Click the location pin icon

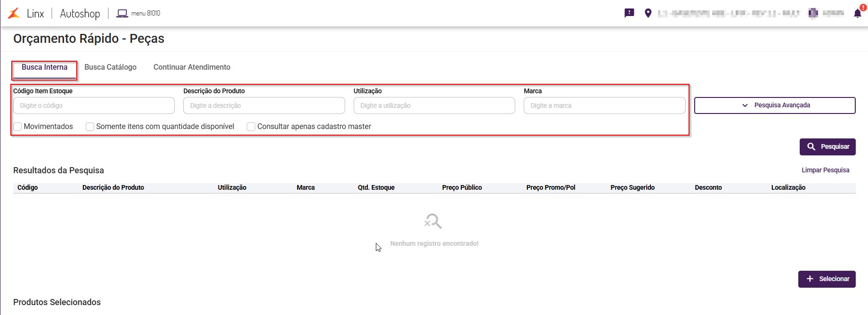(648, 13)
